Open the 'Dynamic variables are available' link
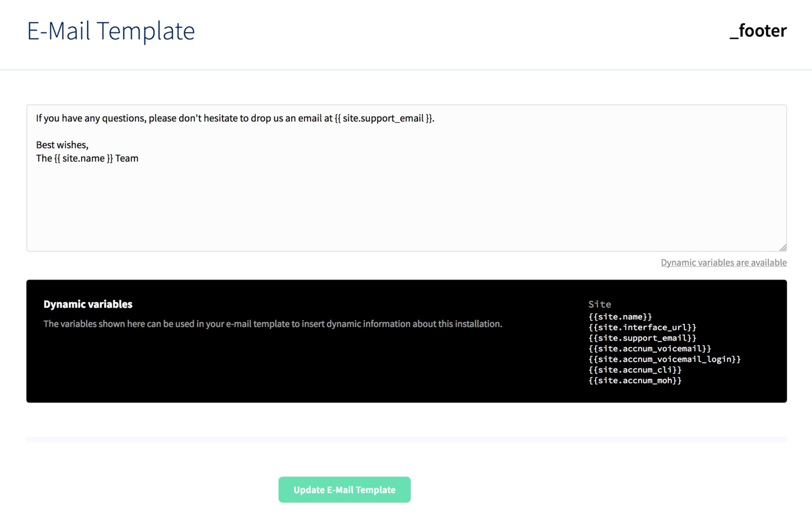812x515 pixels. [723, 263]
